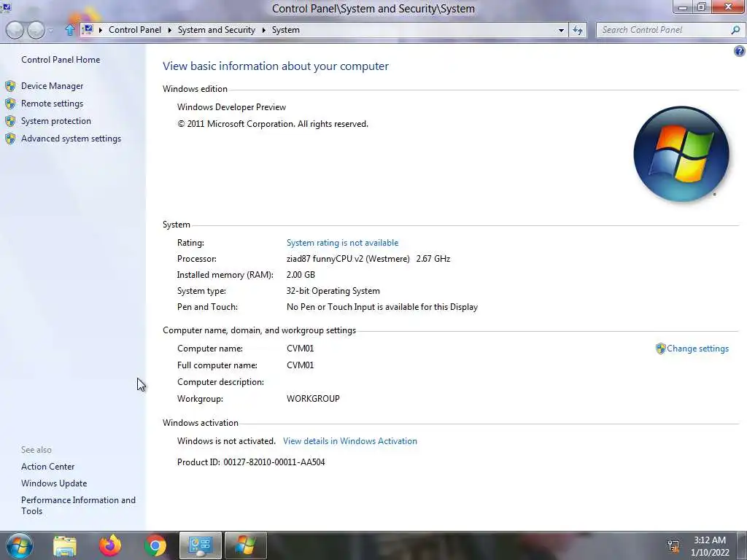This screenshot has width=747, height=560.
Task: Click shield icon beside Device Manager
Action: [10, 86]
